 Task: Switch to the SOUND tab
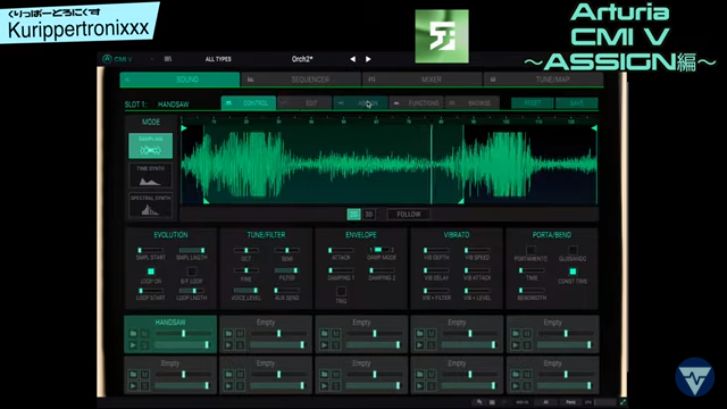coord(180,80)
